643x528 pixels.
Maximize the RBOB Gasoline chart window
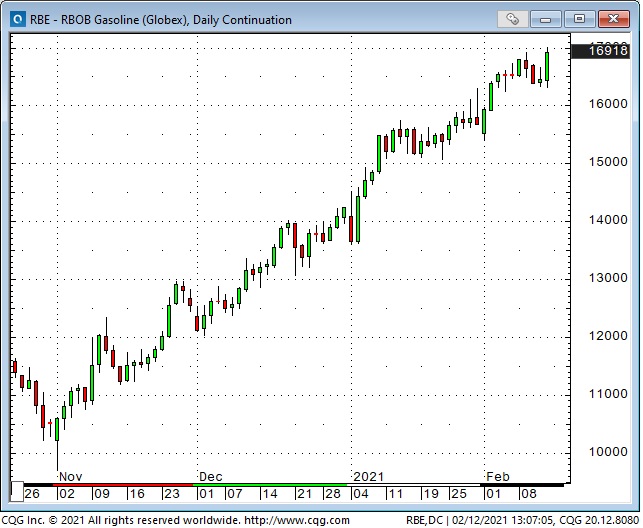click(x=579, y=19)
